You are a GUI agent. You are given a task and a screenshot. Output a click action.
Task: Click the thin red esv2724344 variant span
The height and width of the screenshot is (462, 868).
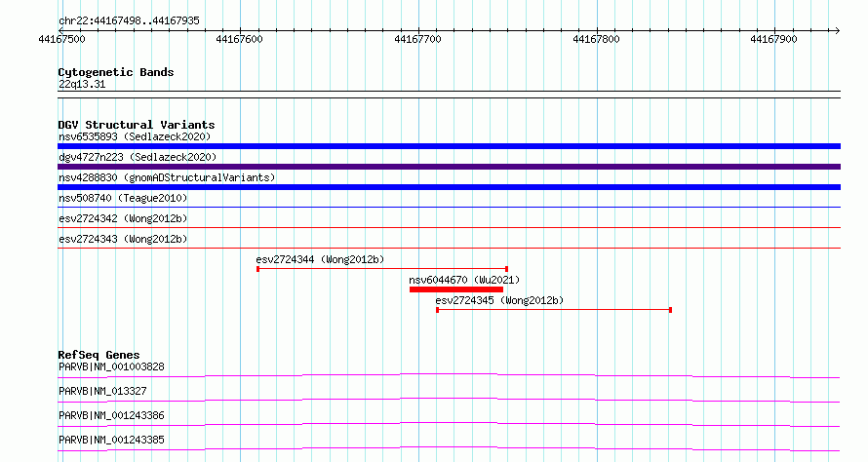point(382,269)
